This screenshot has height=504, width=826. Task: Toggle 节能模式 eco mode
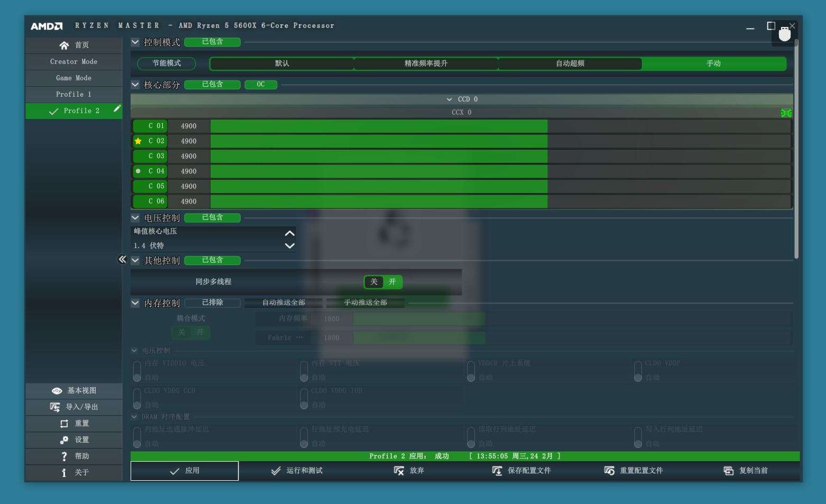coord(167,63)
